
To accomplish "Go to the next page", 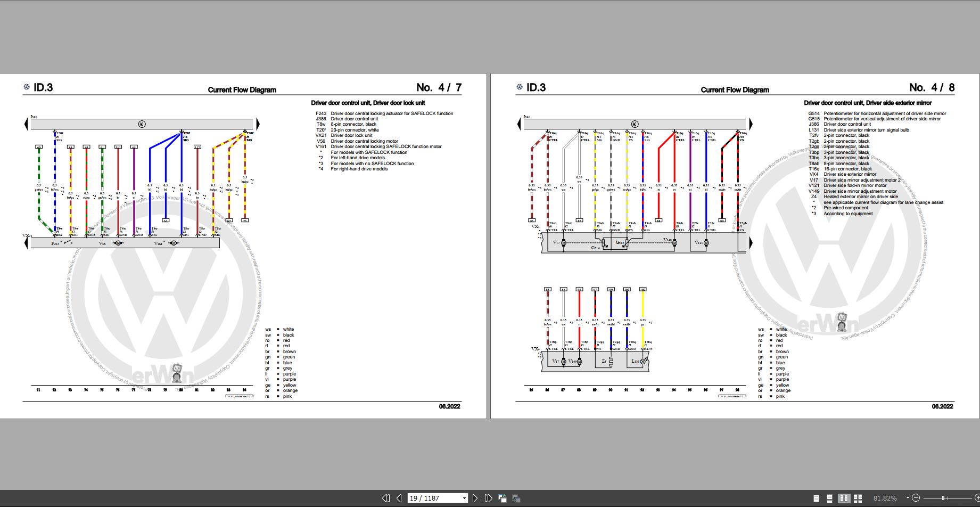I will coord(475,498).
